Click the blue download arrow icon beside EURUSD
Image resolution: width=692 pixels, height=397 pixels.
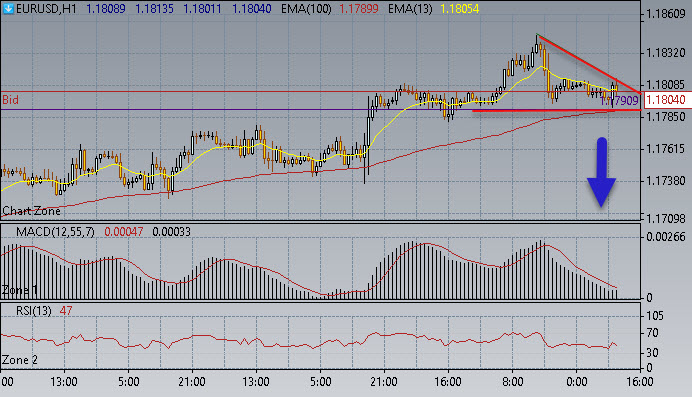click(x=8, y=9)
